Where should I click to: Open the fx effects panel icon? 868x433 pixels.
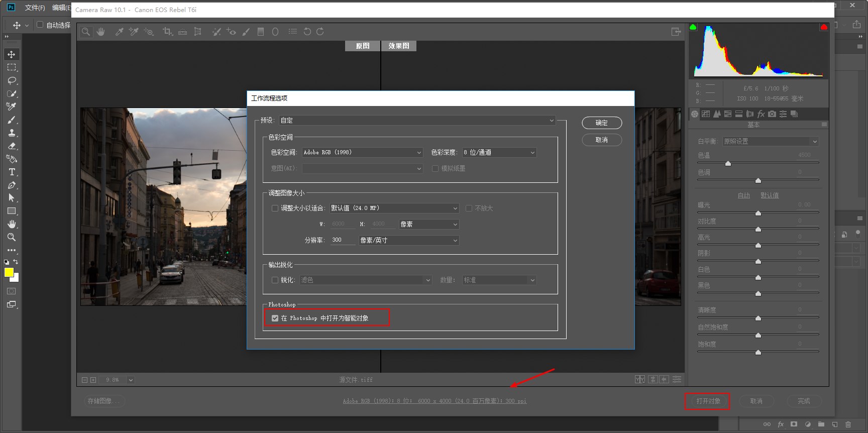pyautogui.click(x=761, y=114)
